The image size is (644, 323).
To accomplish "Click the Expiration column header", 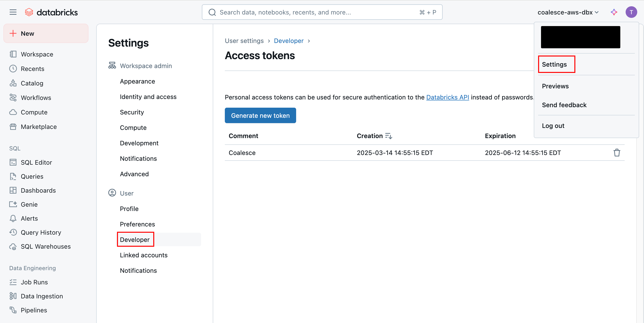I will (x=500, y=136).
